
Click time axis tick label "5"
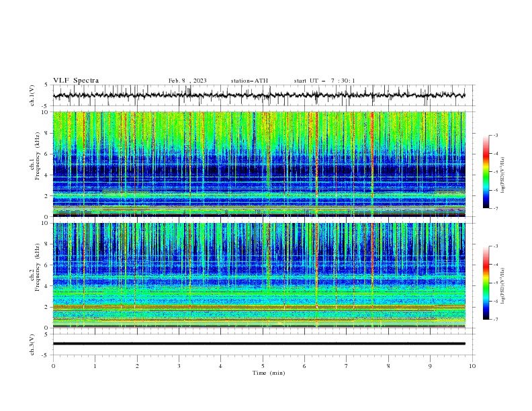pyautogui.click(x=263, y=366)
